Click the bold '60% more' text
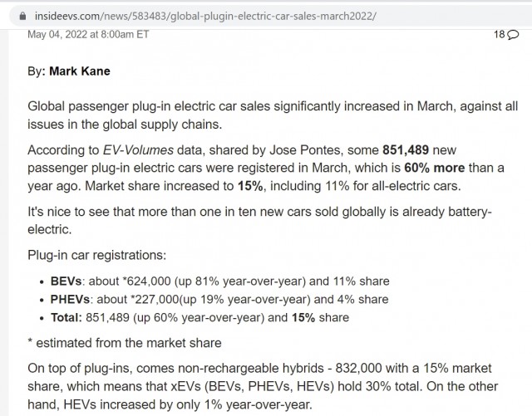Image resolution: width=532 pixels, height=416 pixels. pyautogui.click(x=434, y=168)
